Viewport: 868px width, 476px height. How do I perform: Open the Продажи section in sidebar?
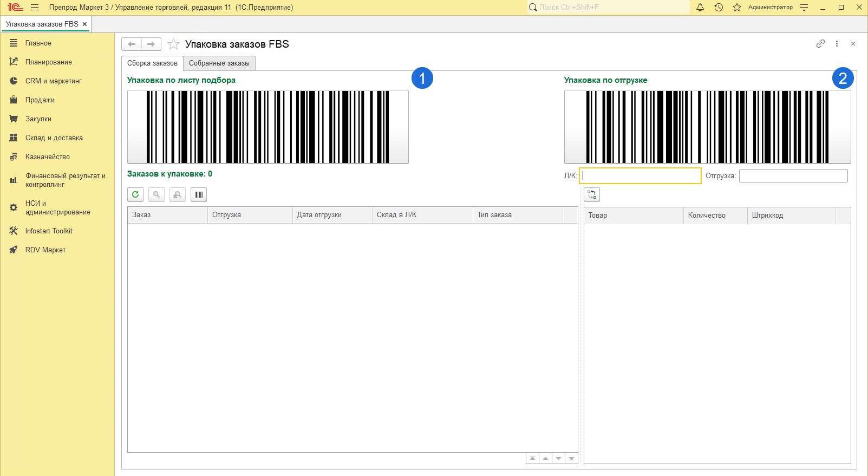coord(40,100)
